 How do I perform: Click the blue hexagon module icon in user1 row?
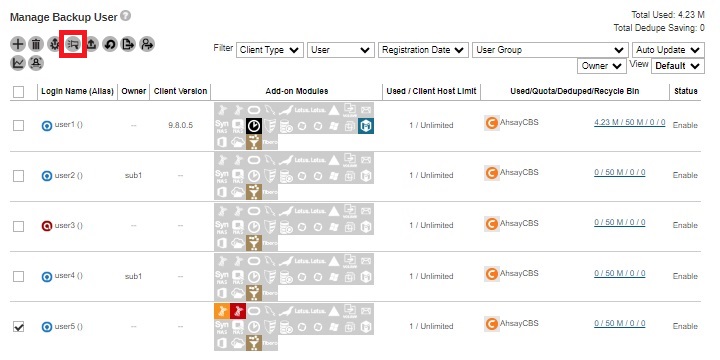coord(366,126)
